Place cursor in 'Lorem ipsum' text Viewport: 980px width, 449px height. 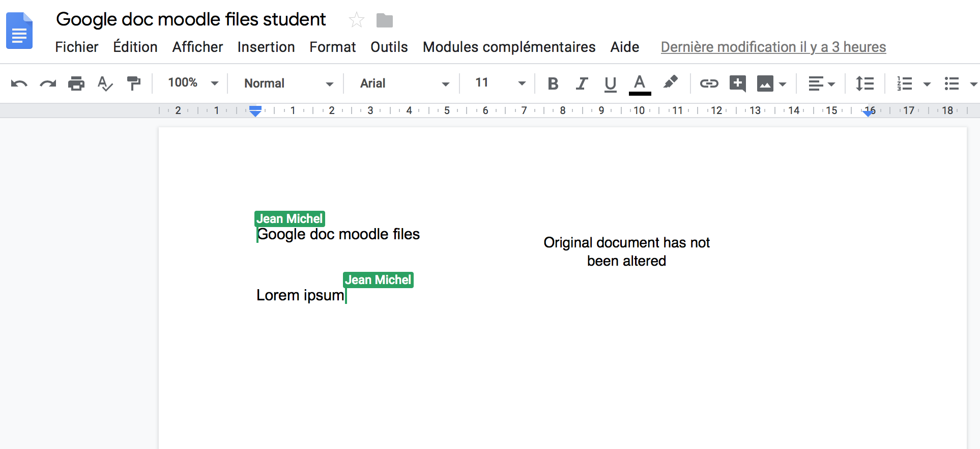tap(300, 295)
